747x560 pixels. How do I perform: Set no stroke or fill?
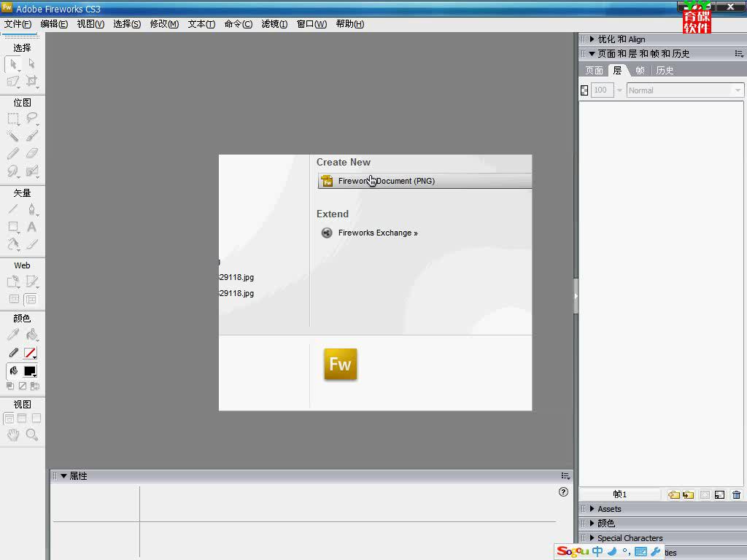coord(23,386)
